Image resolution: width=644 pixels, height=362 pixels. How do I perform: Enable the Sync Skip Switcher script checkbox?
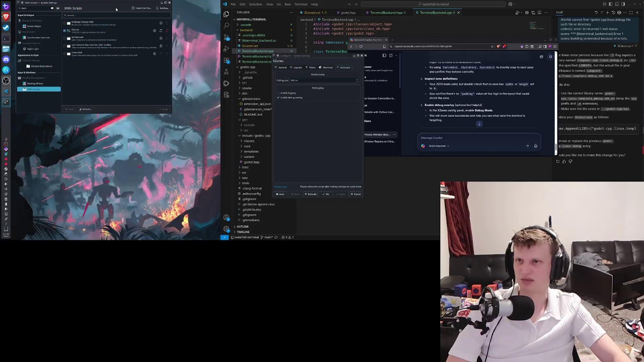[x=64, y=46]
